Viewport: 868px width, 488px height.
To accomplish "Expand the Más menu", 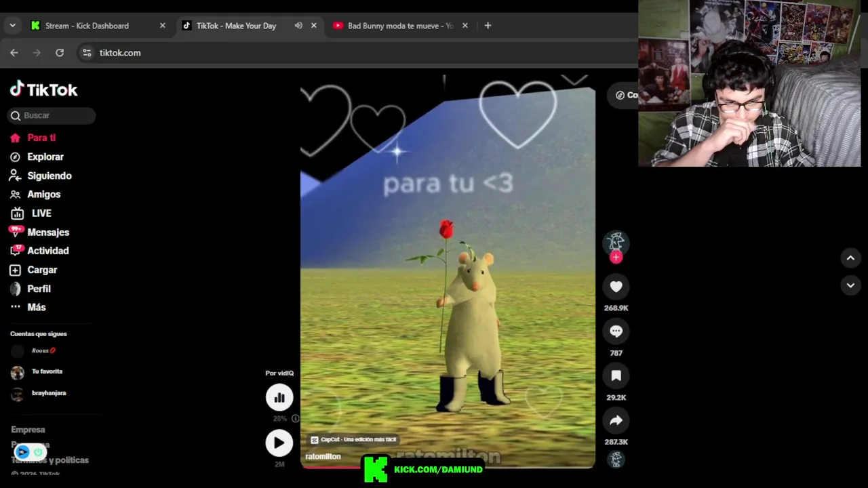I will point(37,307).
